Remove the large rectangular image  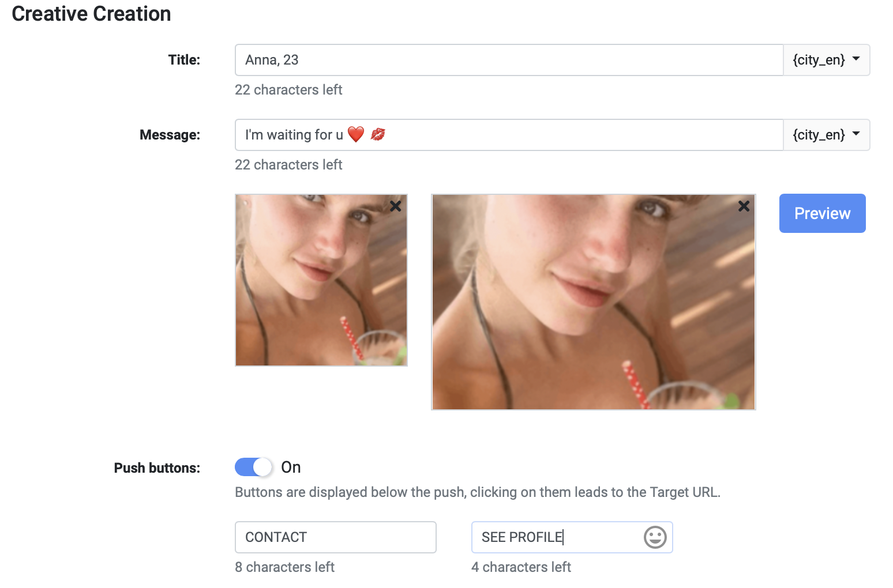click(744, 206)
